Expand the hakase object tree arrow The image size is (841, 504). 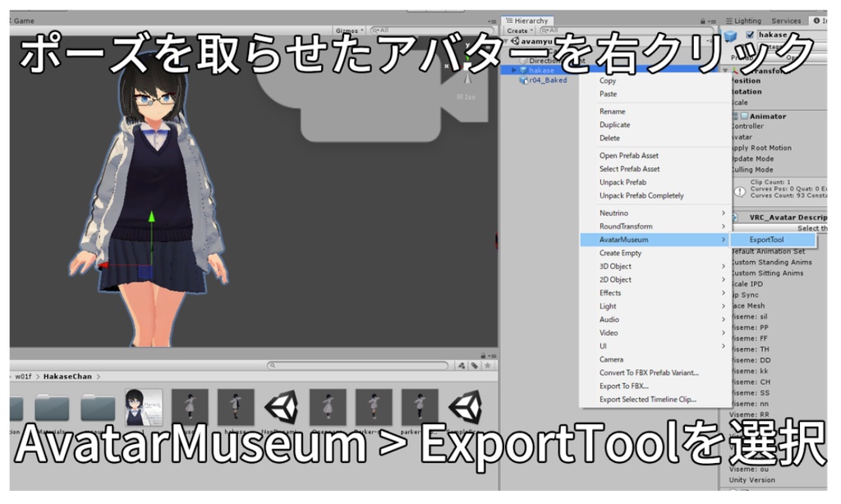coord(514,71)
